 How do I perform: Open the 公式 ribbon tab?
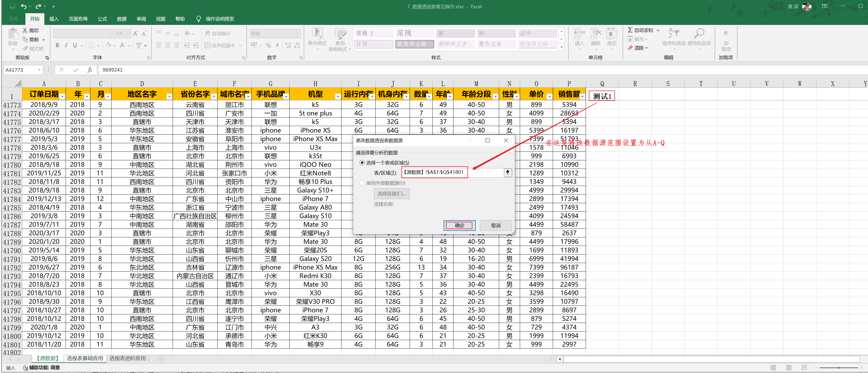(102, 19)
